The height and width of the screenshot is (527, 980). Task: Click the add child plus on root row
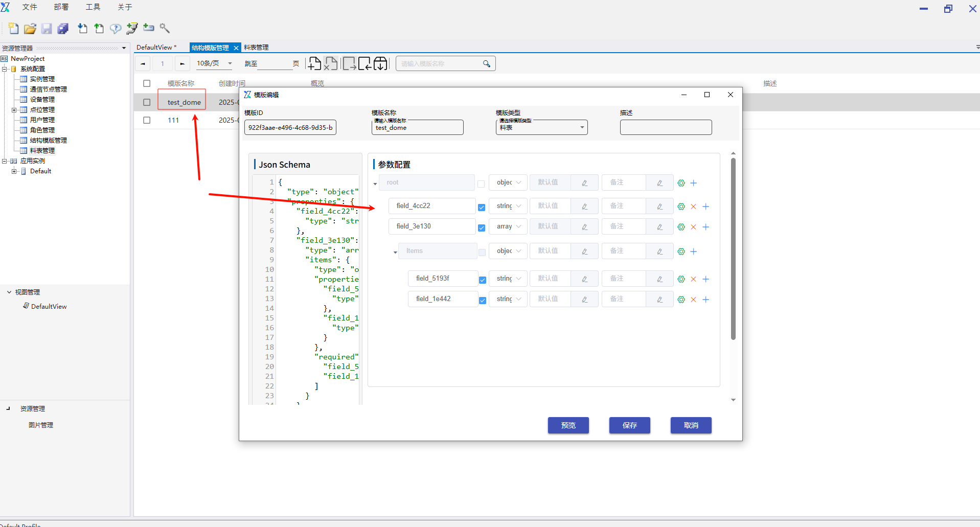[x=693, y=183]
